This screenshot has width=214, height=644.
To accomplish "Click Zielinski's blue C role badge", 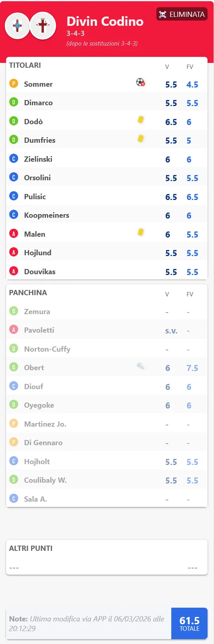I will (14, 159).
